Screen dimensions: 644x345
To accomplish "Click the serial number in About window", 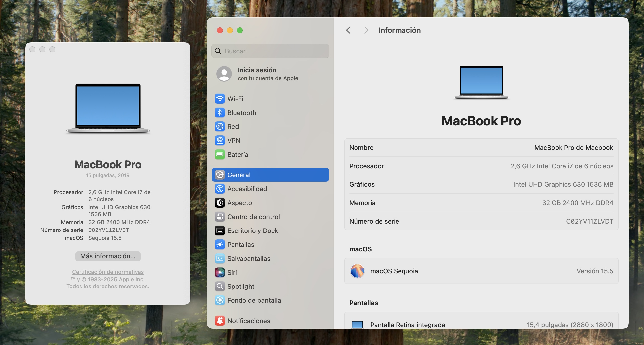I will [x=109, y=230].
